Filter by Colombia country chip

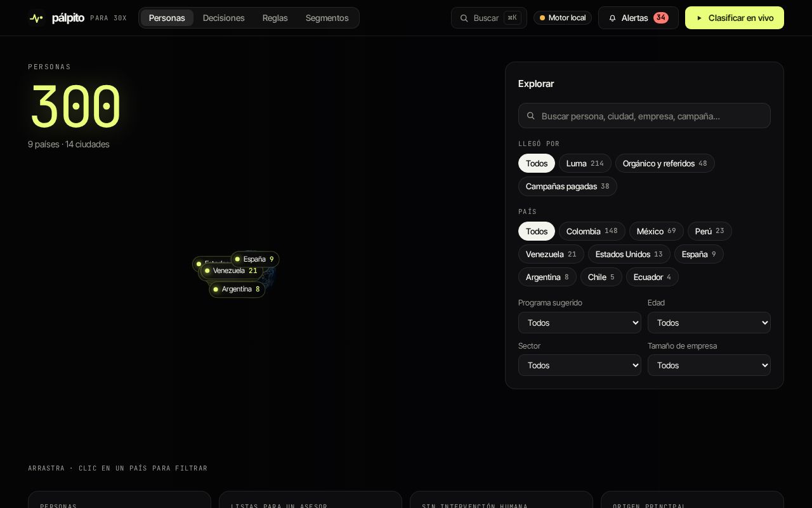[x=592, y=231]
